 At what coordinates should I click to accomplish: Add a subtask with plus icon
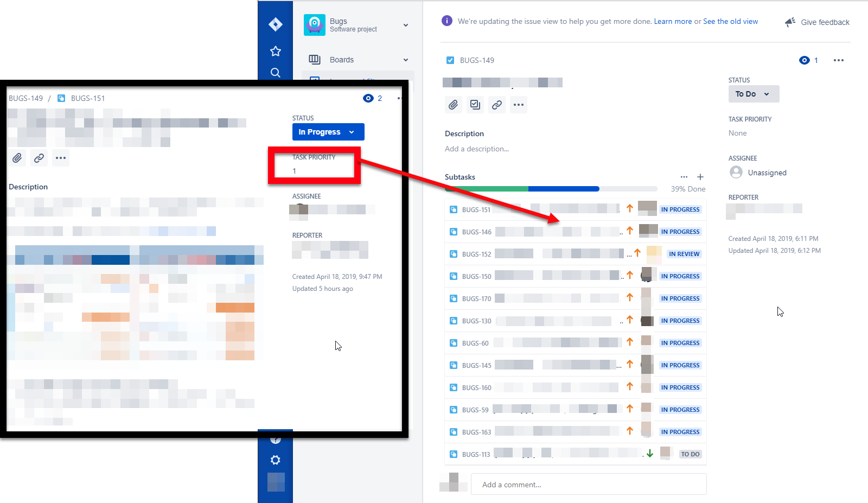pos(700,177)
